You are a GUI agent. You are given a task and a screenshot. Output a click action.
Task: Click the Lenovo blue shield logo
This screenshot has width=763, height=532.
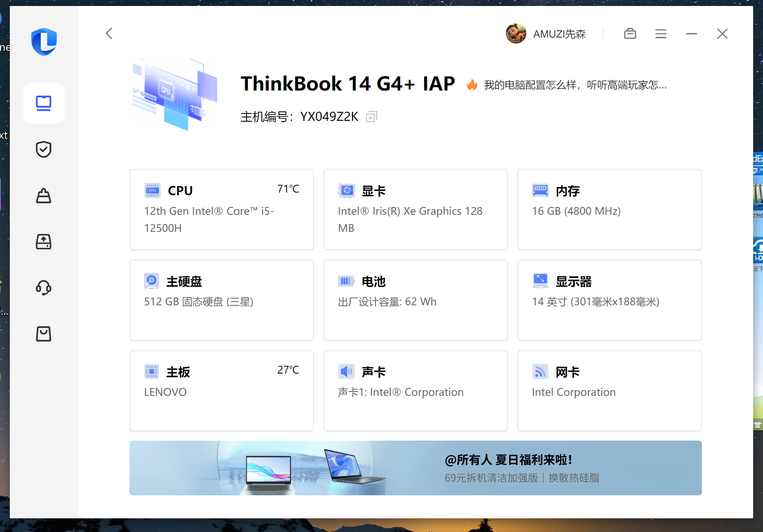[x=44, y=41]
